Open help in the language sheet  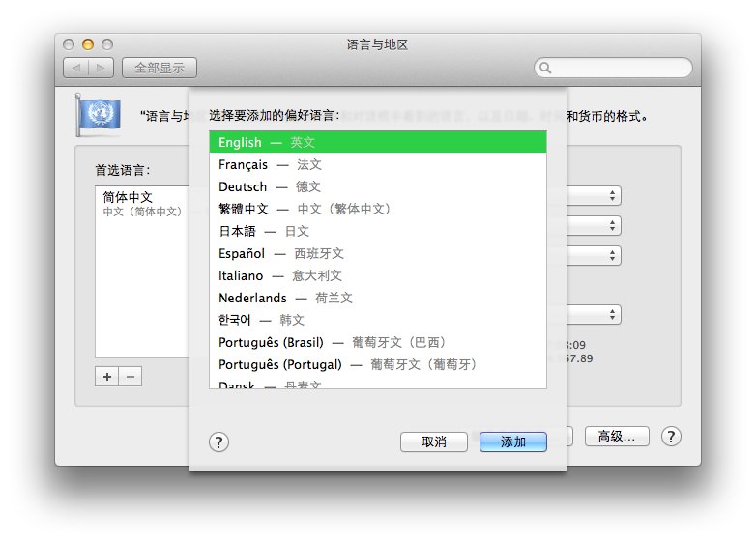218,442
